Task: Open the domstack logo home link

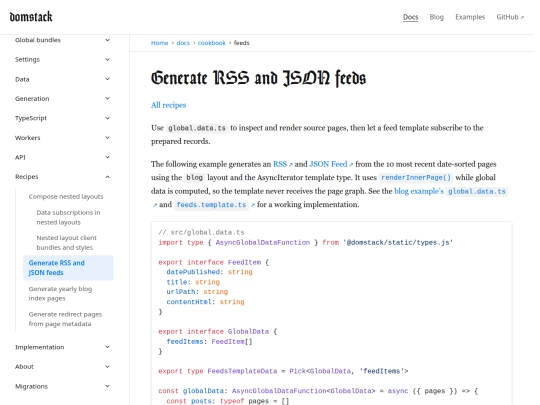Action: pos(31,17)
